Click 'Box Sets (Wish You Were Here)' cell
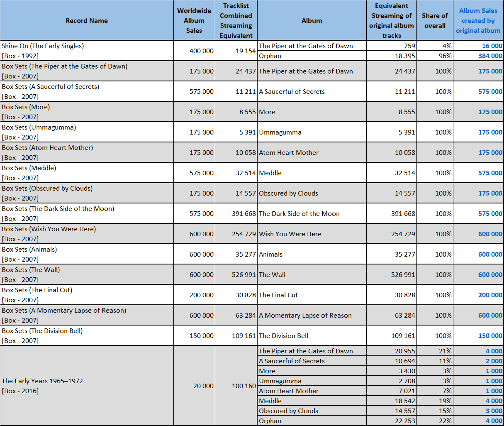This screenshot has width=504, height=426. 87,234
